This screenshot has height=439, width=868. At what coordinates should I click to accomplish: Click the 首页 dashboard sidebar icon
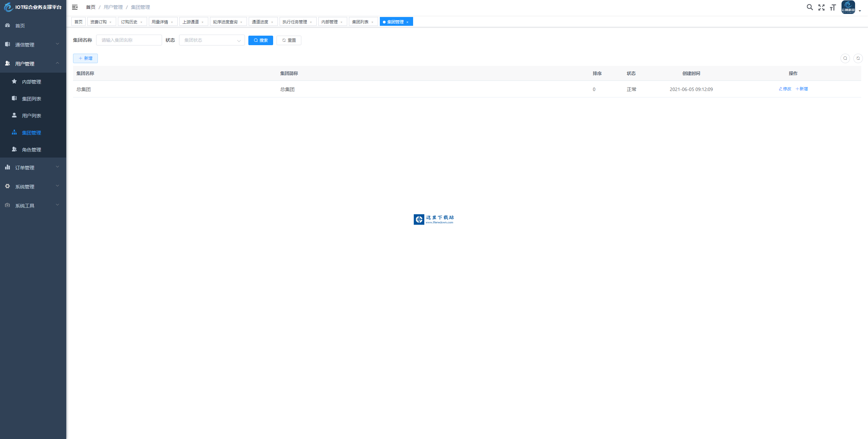(x=7, y=25)
